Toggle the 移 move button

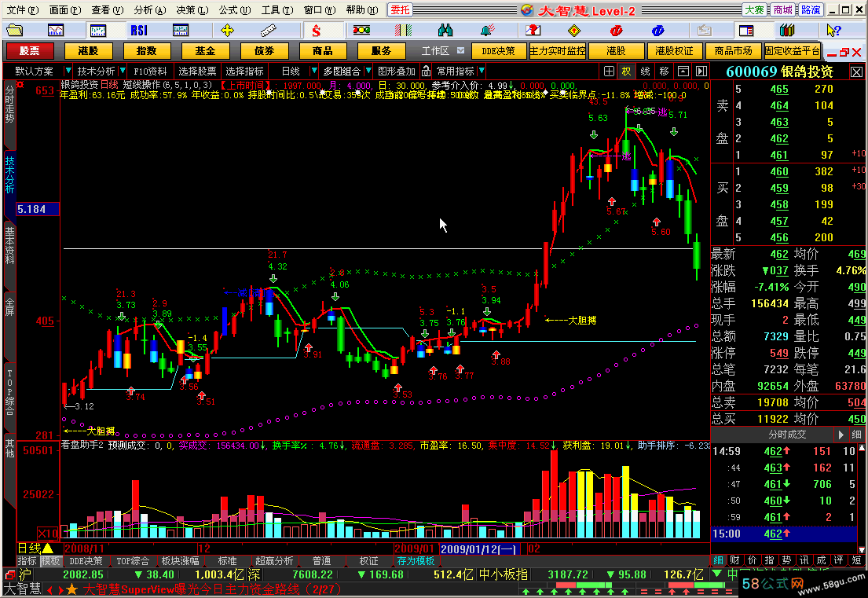pos(665,71)
